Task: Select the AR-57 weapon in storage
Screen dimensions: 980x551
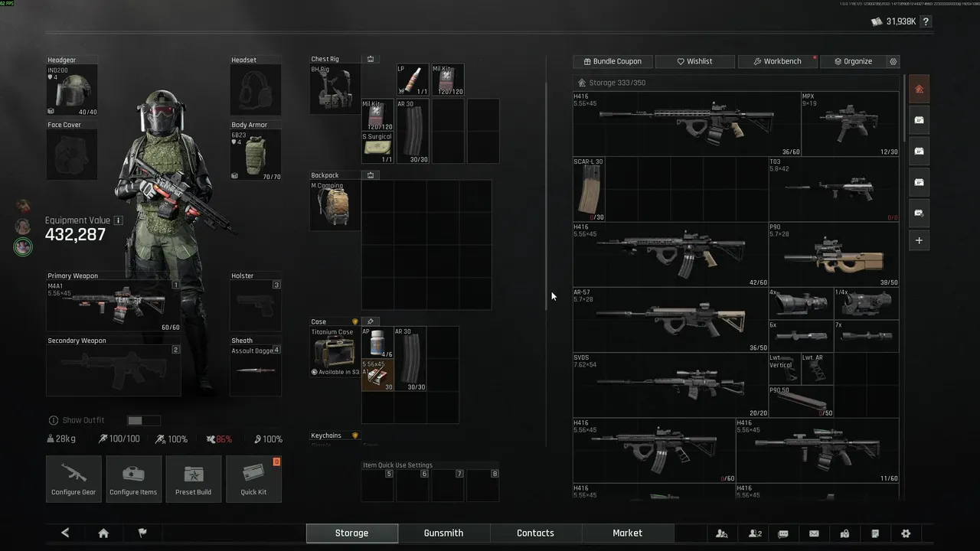Action: click(x=671, y=320)
